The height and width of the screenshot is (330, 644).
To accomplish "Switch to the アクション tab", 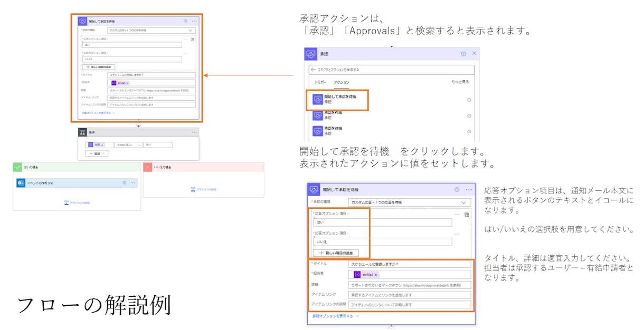I will pos(341,82).
